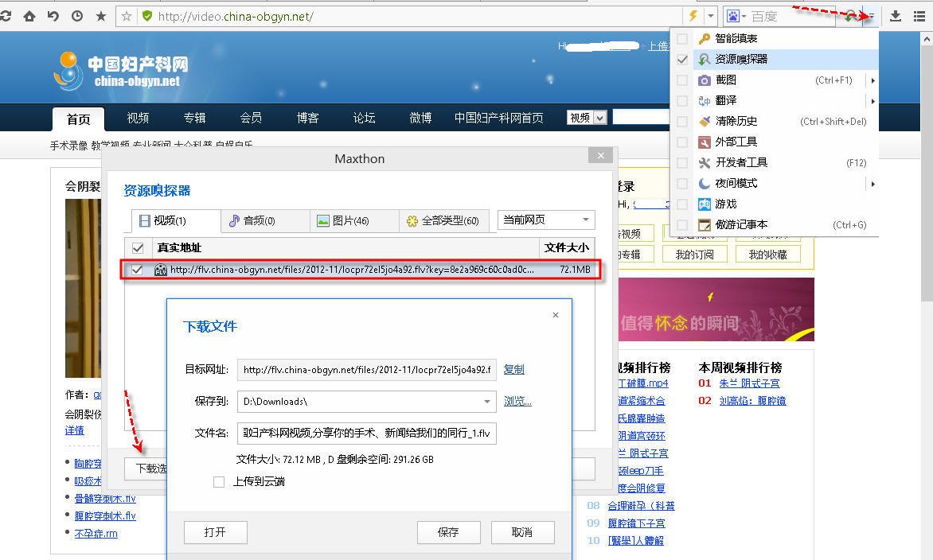Open favorites via the solid star toolbar icon
The height and width of the screenshot is (560, 933).
pyautogui.click(x=100, y=15)
